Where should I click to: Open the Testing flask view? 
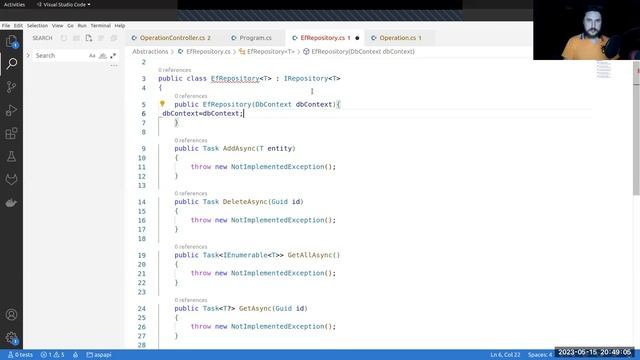(11, 156)
